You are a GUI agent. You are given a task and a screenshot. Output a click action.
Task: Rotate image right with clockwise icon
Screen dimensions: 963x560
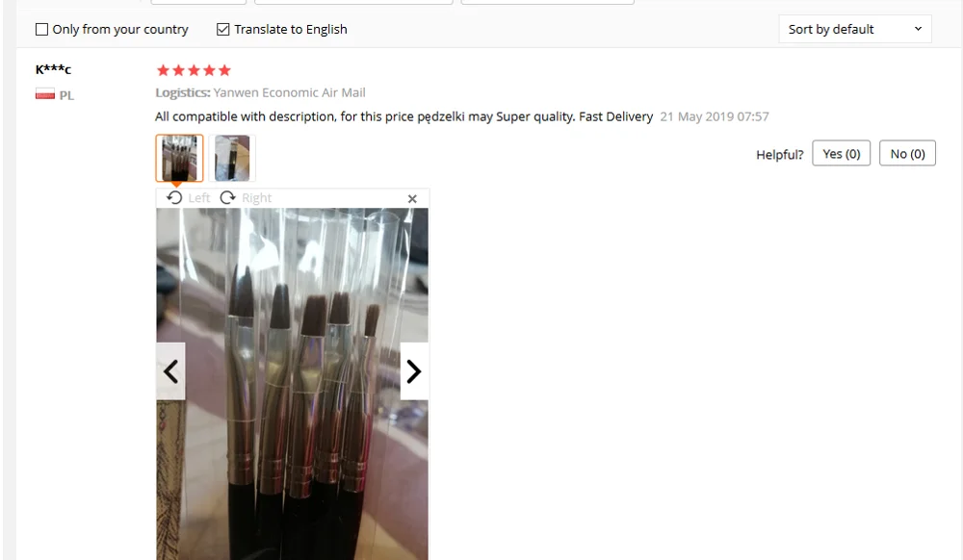pos(228,197)
